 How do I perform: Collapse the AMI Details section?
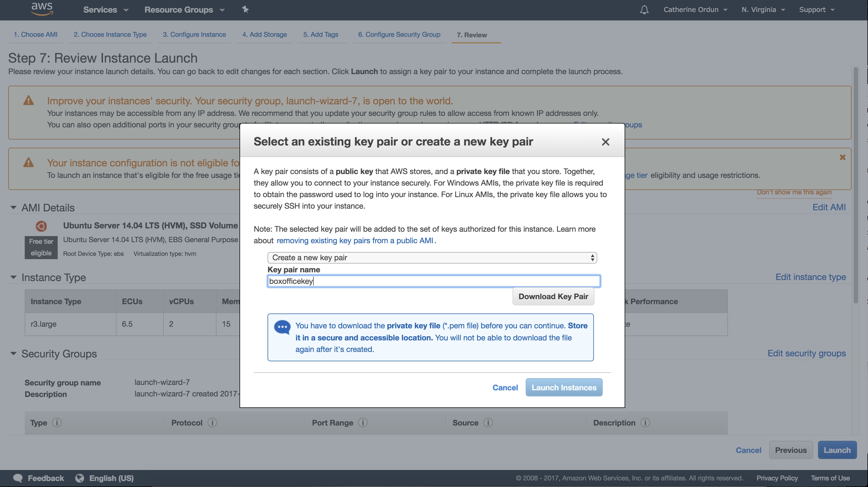(13, 208)
